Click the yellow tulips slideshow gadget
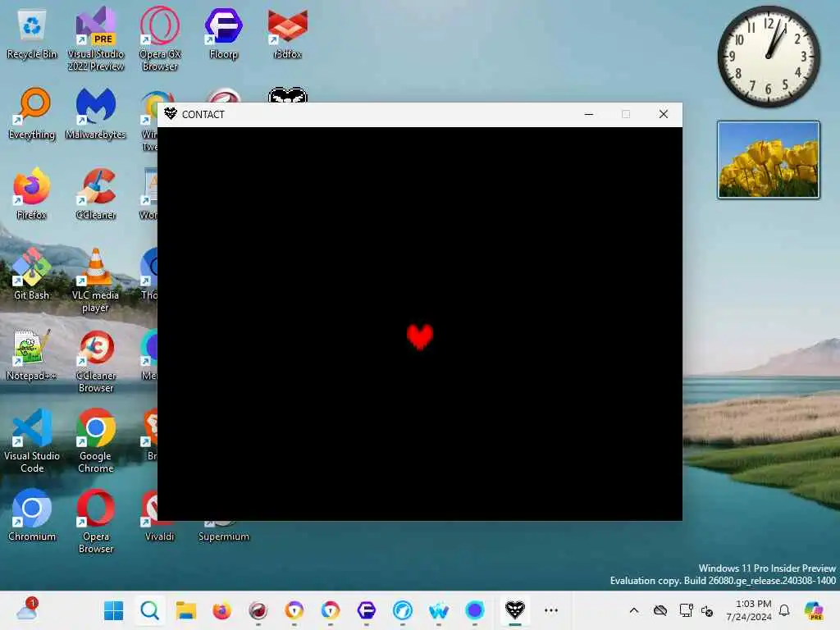This screenshot has height=630, width=840. (768, 160)
